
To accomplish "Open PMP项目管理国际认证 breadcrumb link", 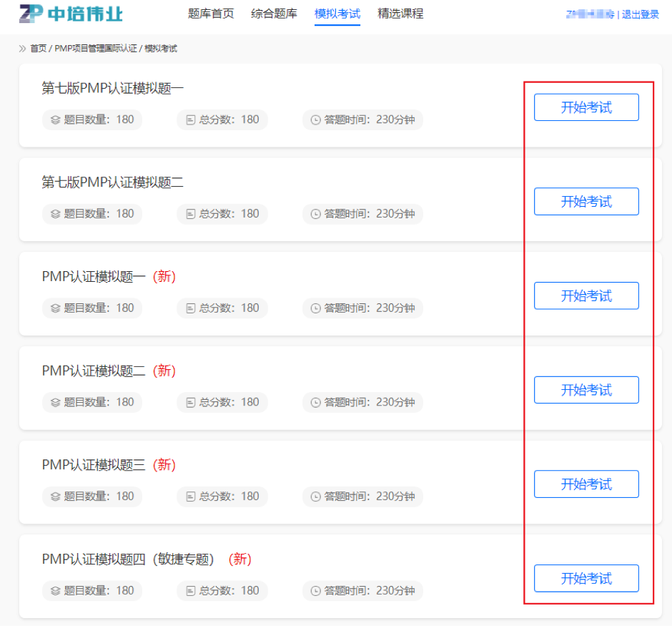I will pos(95,49).
